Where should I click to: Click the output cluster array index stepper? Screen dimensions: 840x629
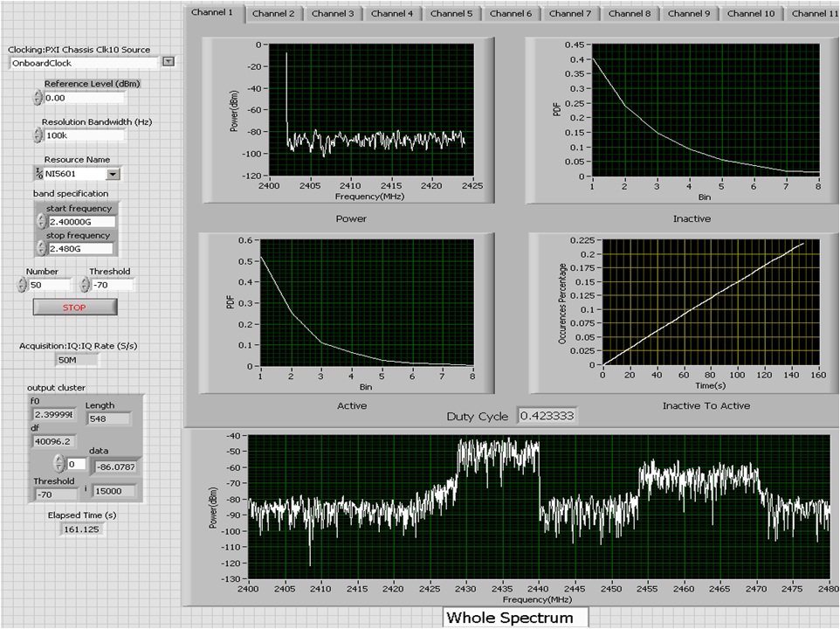pyautogui.click(x=59, y=463)
